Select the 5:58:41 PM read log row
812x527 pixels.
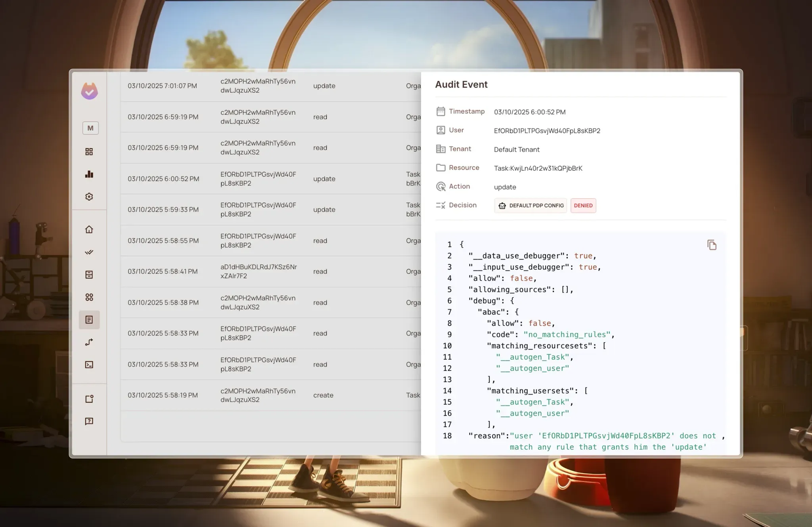tap(270, 271)
